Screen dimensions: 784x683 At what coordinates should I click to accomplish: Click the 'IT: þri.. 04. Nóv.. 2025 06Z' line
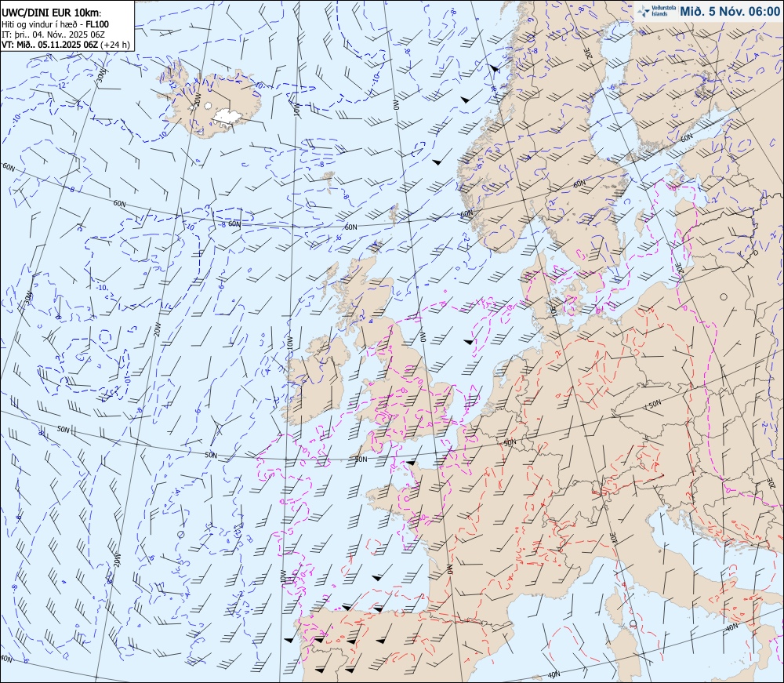(53, 35)
